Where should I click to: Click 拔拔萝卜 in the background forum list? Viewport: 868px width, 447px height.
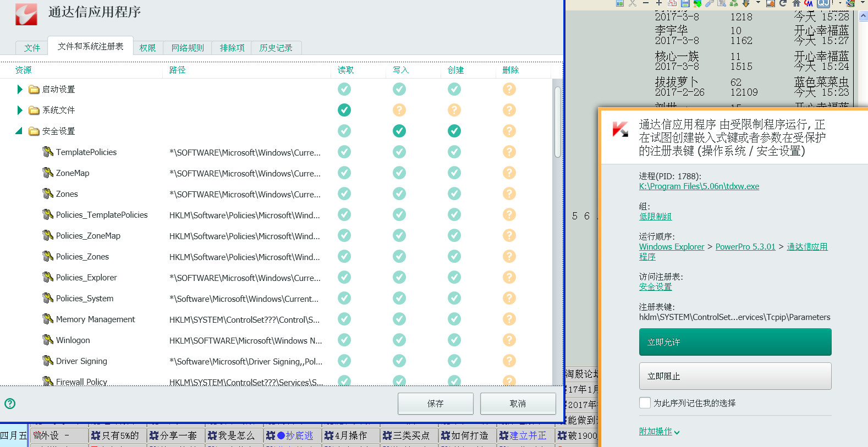[677, 82]
